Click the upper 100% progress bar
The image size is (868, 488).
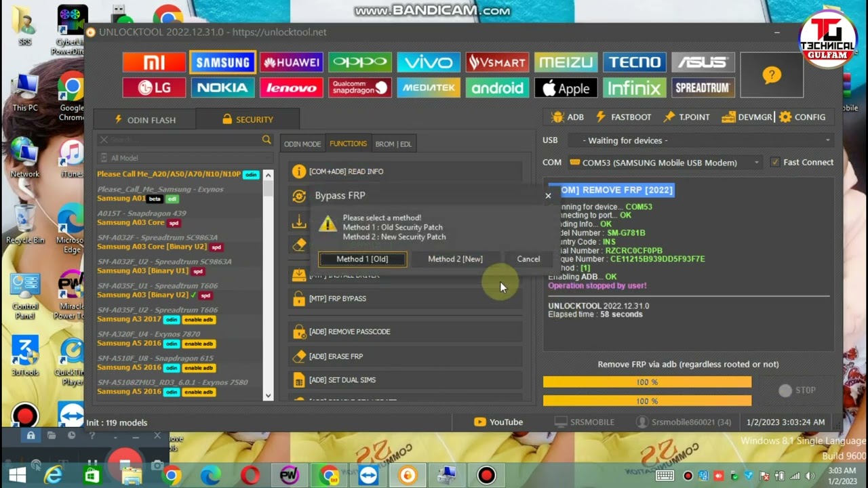coord(647,382)
